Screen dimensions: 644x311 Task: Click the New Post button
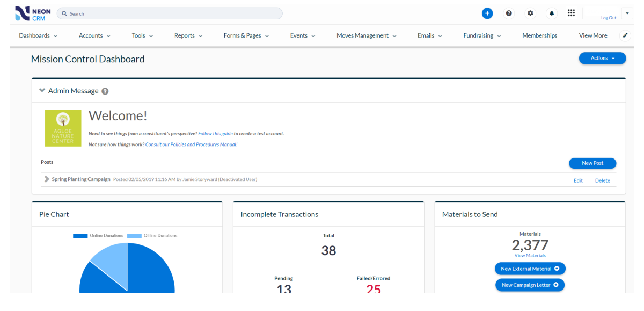pyautogui.click(x=592, y=163)
